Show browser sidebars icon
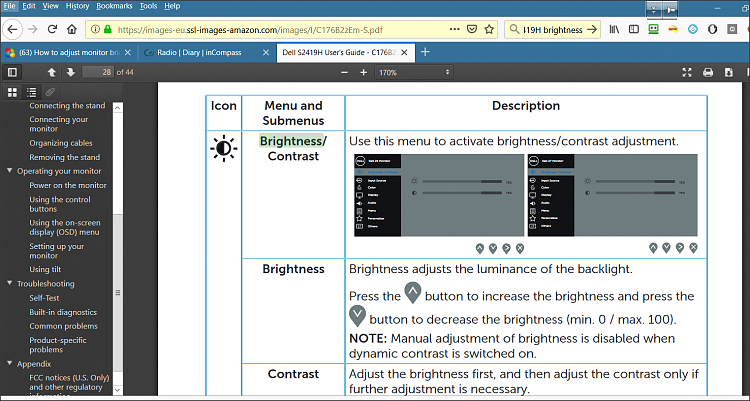The height and width of the screenshot is (401, 750). (634, 29)
